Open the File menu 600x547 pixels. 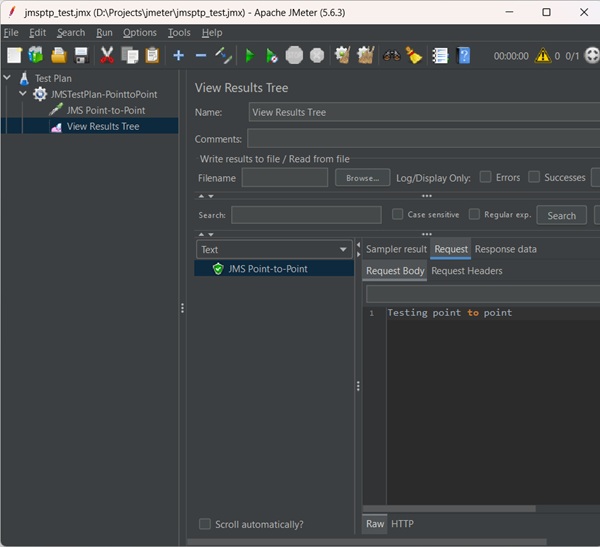click(11, 33)
